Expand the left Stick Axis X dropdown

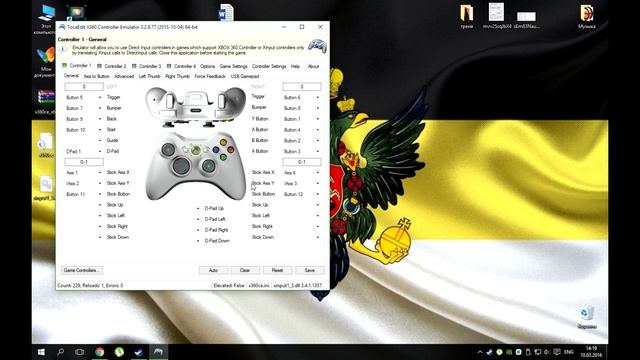pos(100,173)
